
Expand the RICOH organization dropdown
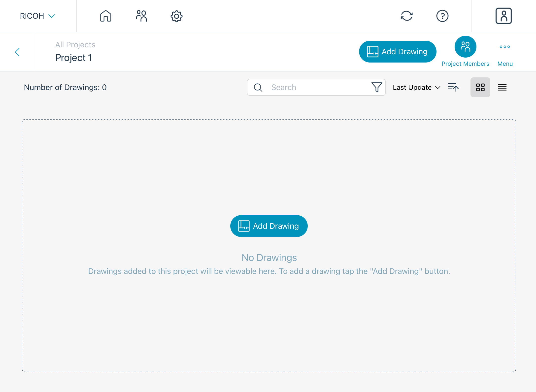(37, 16)
